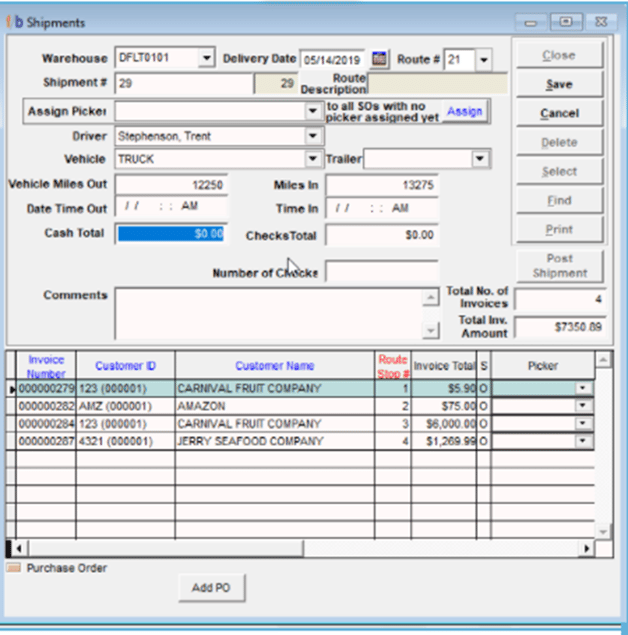This screenshot has width=628, height=635.
Task: Click the grid's horizontal scrollbar thumb
Action: coord(166,549)
